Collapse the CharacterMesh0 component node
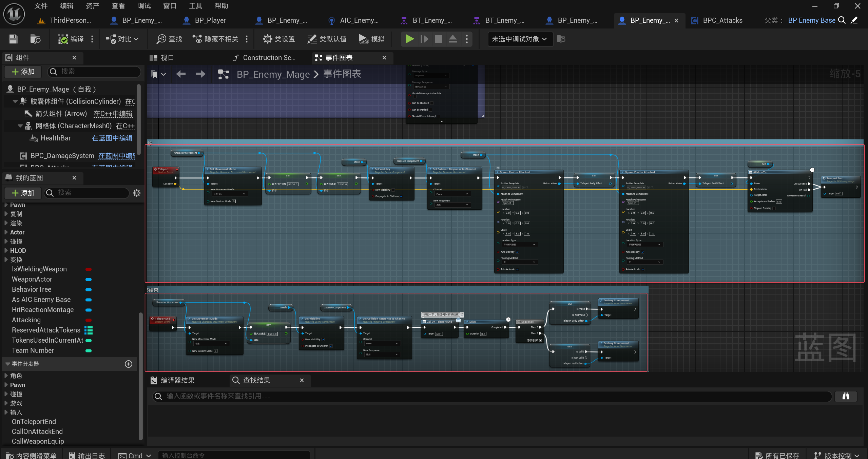The height and width of the screenshot is (459, 868). point(20,126)
